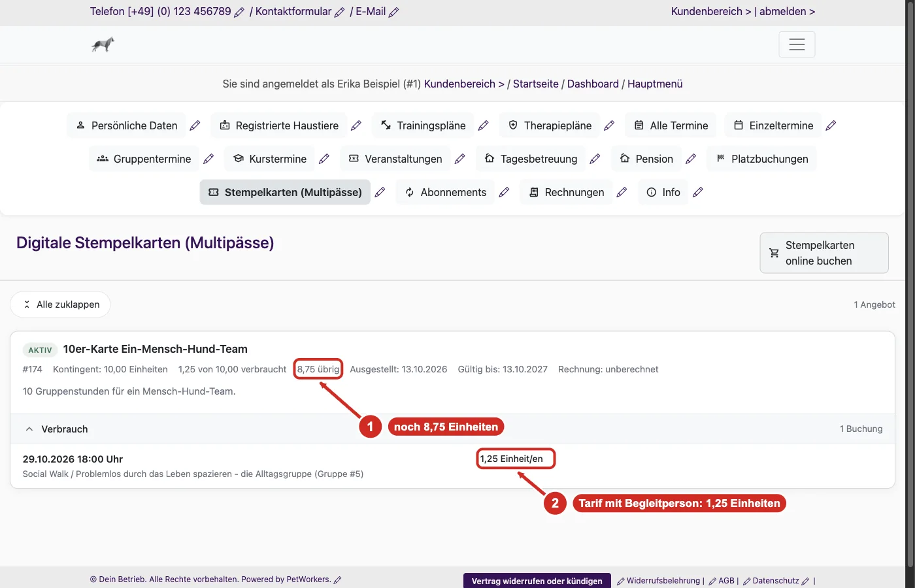The height and width of the screenshot is (588, 915).
Task: Click edit pencil beside Kontaktformular
Action: 339,12
